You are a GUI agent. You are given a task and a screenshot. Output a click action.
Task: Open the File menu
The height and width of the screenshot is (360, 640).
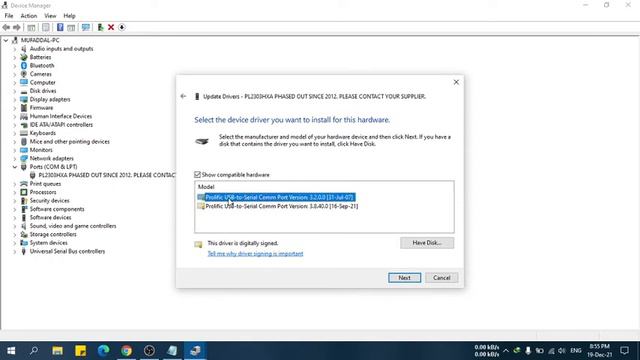coord(9,16)
